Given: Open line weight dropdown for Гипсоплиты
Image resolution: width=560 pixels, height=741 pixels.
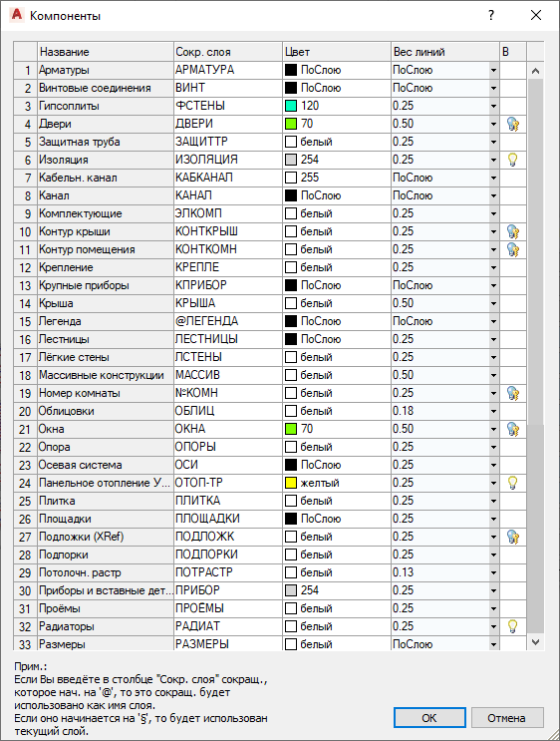Looking at the screenshot, I should pyautogui.click(x=493, y=107).
